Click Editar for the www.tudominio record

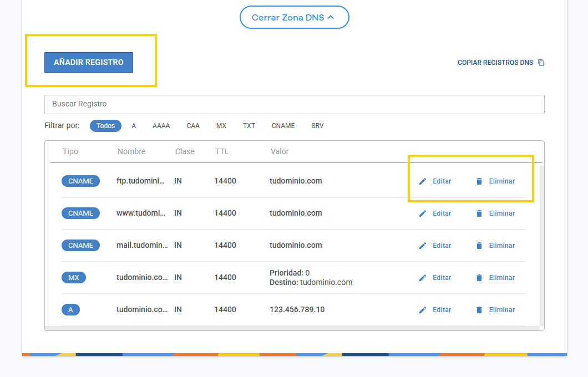[x=442, y=213]
